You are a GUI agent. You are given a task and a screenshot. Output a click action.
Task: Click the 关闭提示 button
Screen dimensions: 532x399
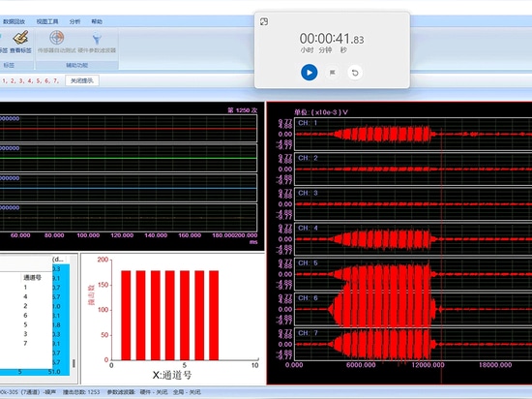tap(82, 80)
